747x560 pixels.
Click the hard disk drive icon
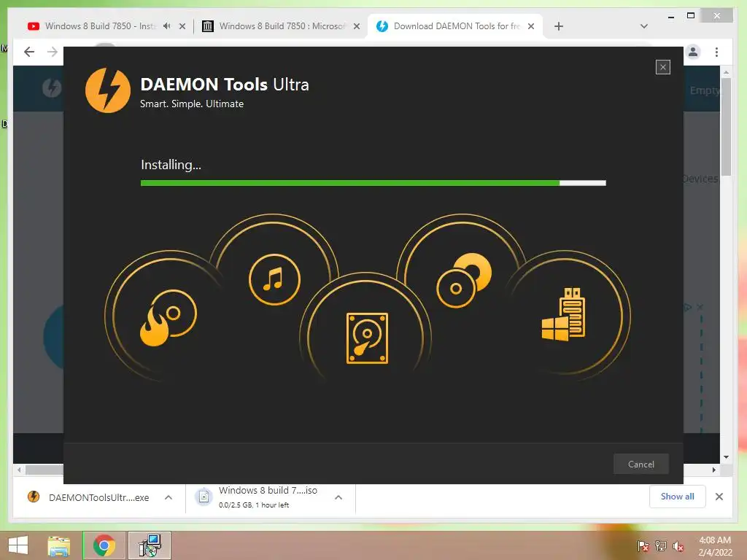click(367, 338)
